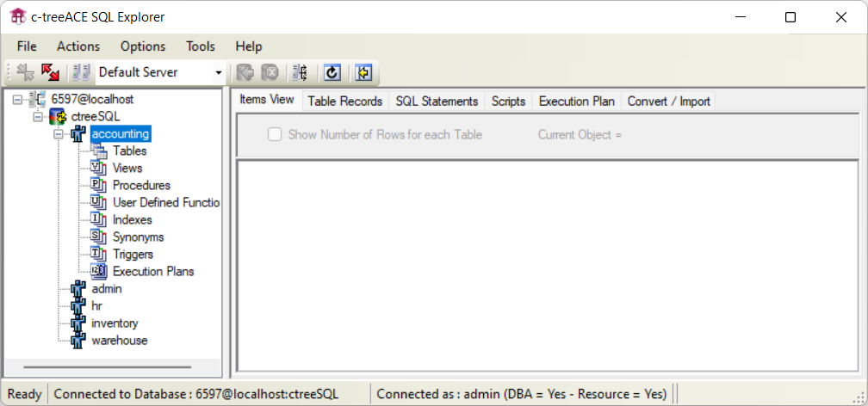This screenshot has height=406, width=868.
Task: Click the admin user icon
Action: point(78,289)
